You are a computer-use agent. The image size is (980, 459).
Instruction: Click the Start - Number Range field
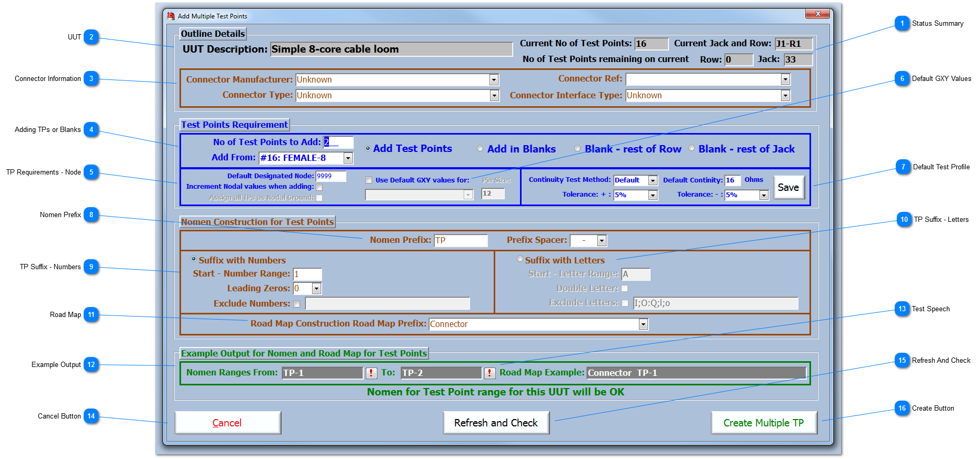[x=307, y=274]
